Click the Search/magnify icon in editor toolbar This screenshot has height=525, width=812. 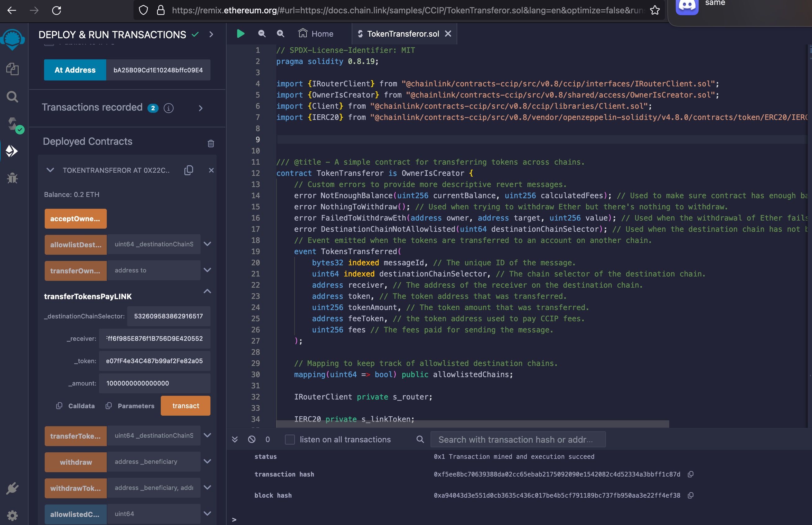280,34
